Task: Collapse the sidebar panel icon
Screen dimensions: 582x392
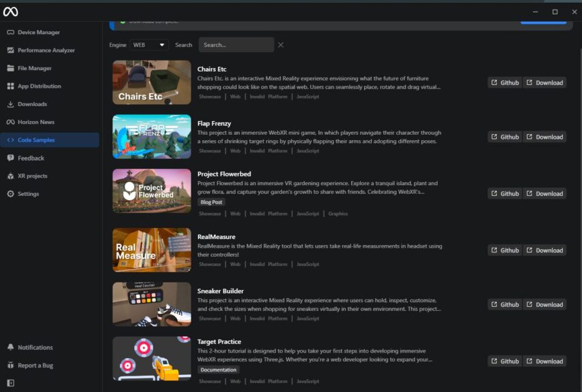Action: coord(10,382)
